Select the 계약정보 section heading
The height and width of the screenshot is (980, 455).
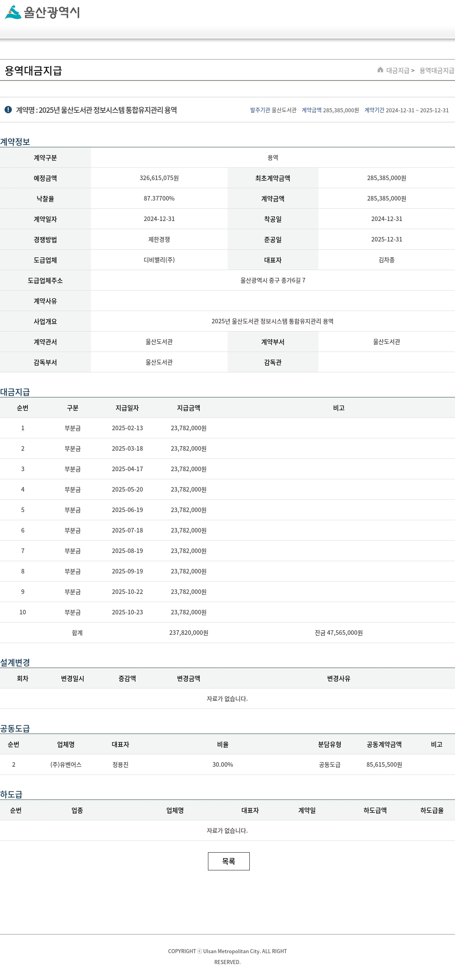[15, 141]
